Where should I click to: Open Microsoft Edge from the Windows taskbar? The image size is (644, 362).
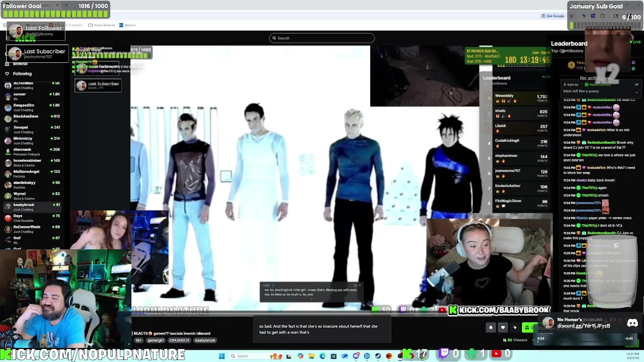pos(323,356)
